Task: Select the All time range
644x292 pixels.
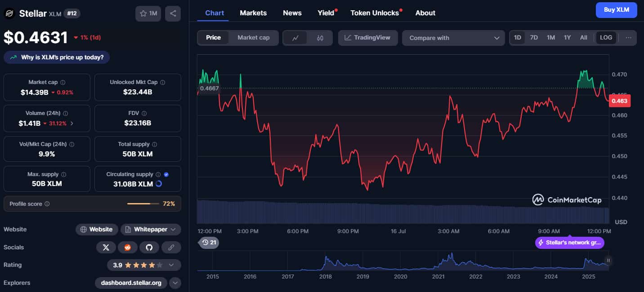Action: [583, 38]
